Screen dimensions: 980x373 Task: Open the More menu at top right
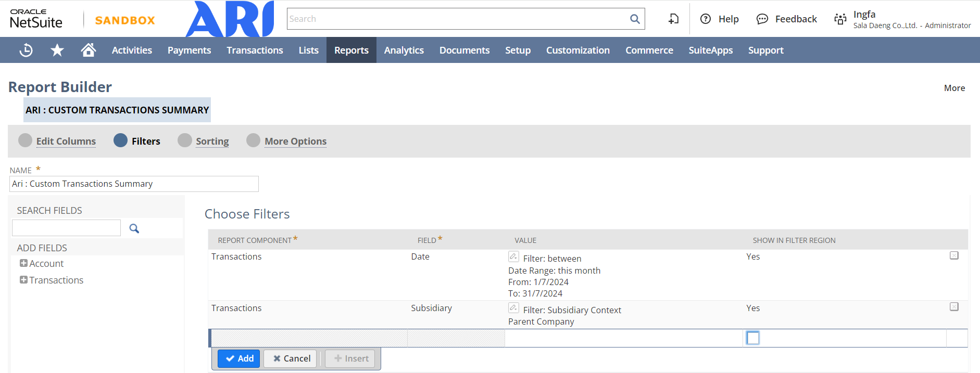point(954,88)
